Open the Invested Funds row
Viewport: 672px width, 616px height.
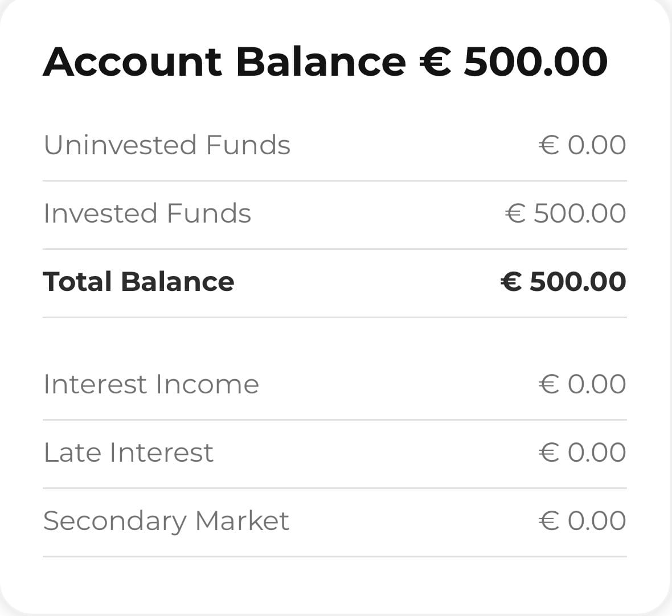[335, 213]
